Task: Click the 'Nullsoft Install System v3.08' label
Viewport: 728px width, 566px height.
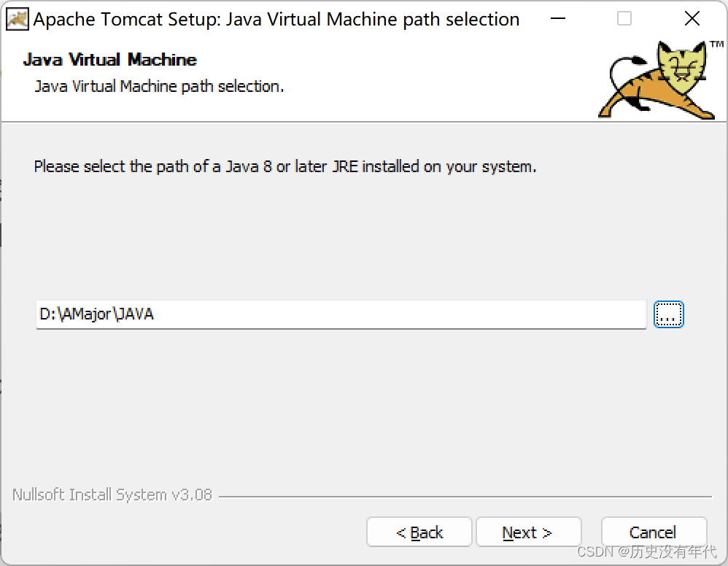Action: pos(112,495)
